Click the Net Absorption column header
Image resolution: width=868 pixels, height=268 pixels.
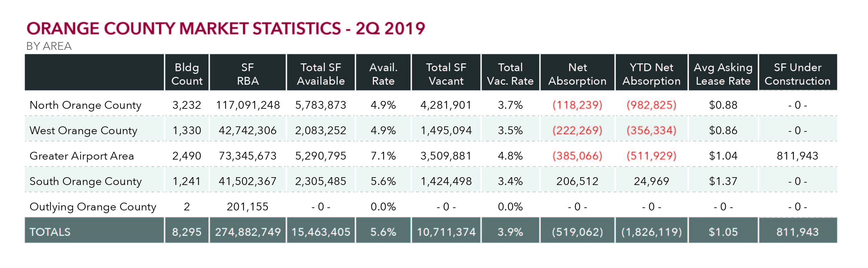coord(577,74)
